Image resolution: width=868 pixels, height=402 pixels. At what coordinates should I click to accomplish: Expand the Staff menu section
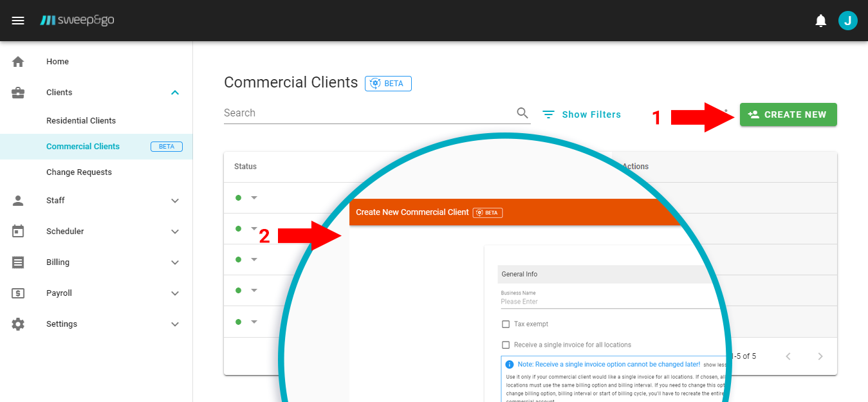click(x=174, y=201)
